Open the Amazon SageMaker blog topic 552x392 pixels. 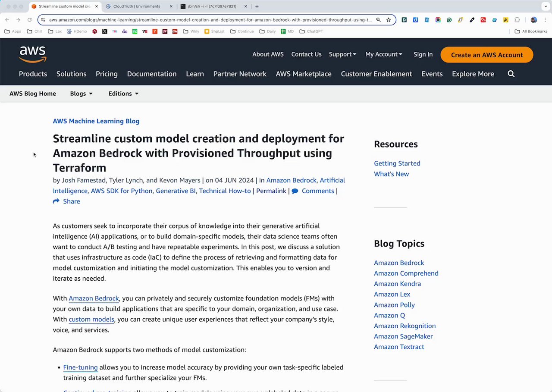pos(403,336)
